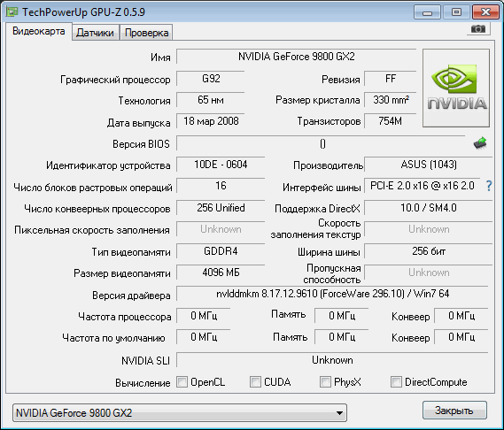Click the die size 330 mm² value
The height and width of the screenshot is (430, 504).
coord(391,100)
